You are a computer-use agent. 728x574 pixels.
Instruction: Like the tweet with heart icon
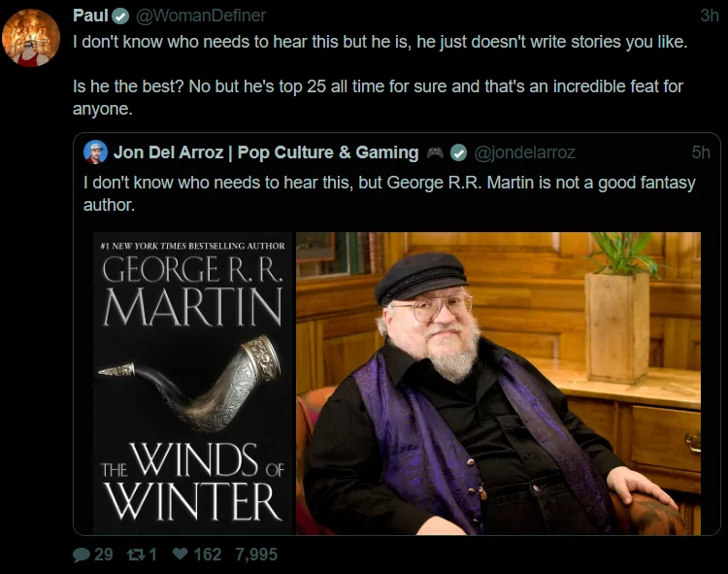pos(181,554)
